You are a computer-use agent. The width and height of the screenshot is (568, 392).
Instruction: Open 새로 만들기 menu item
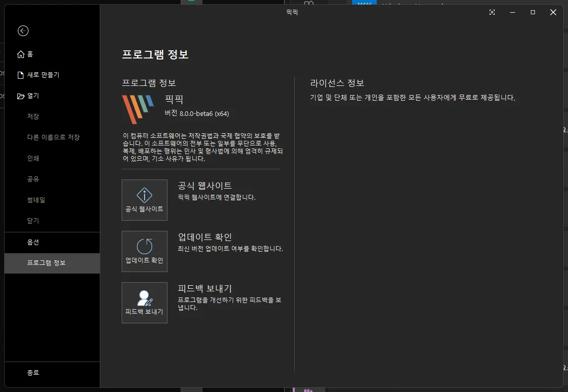52,75
